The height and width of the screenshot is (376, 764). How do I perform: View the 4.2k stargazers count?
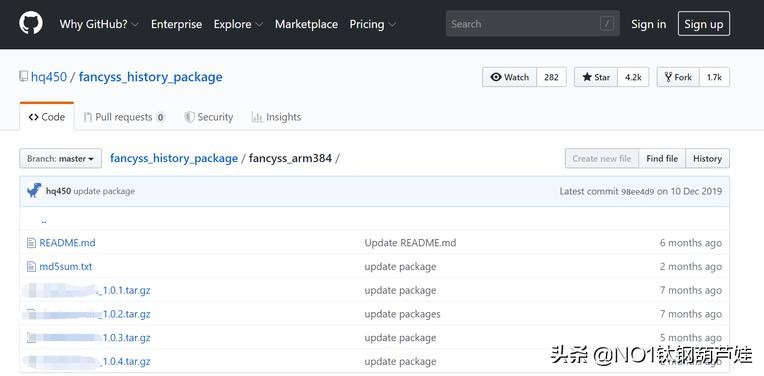[633, 77]
